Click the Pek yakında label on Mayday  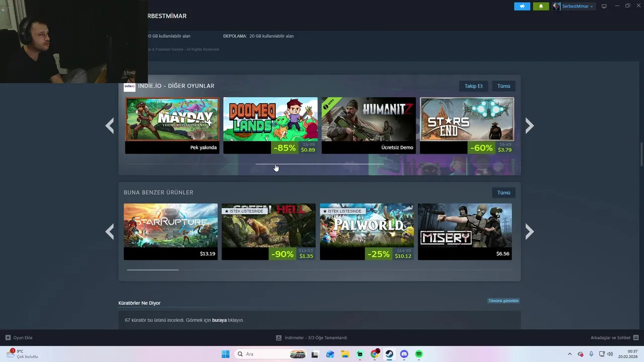pyautogui.click(x=203, y=148)
